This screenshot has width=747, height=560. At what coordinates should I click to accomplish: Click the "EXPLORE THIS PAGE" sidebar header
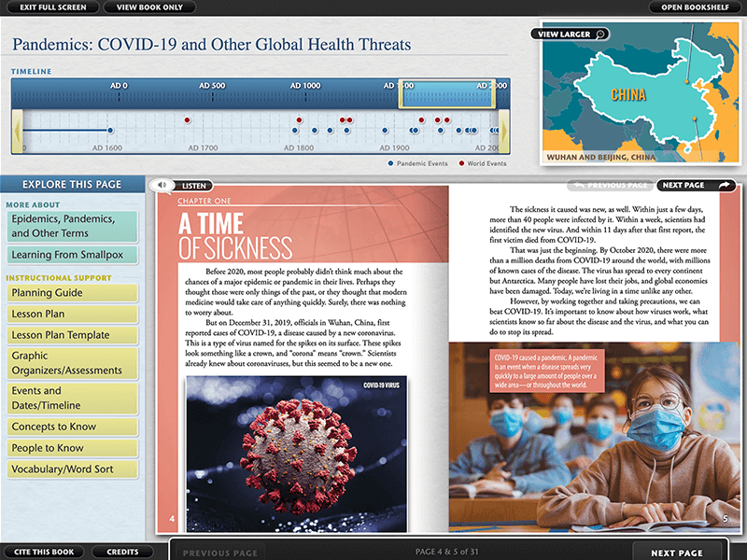(x=72, y=184)
